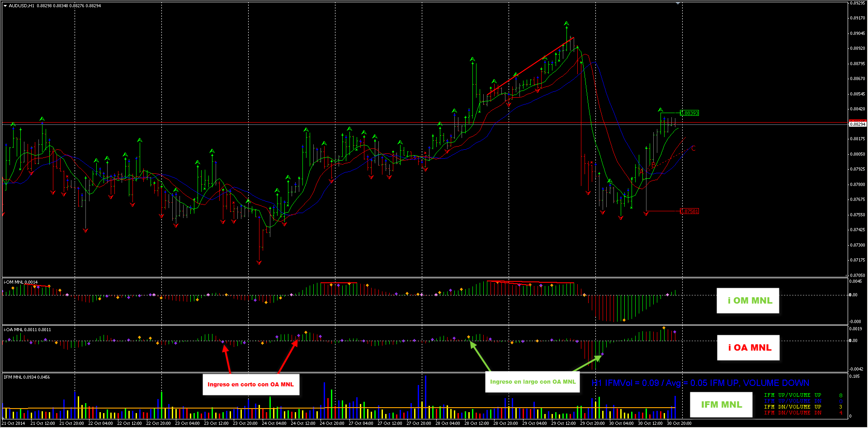Select the red 0.87581 price label
Image resolution: width=868 pixels, height=428 pixels.
tap(689, 211)
